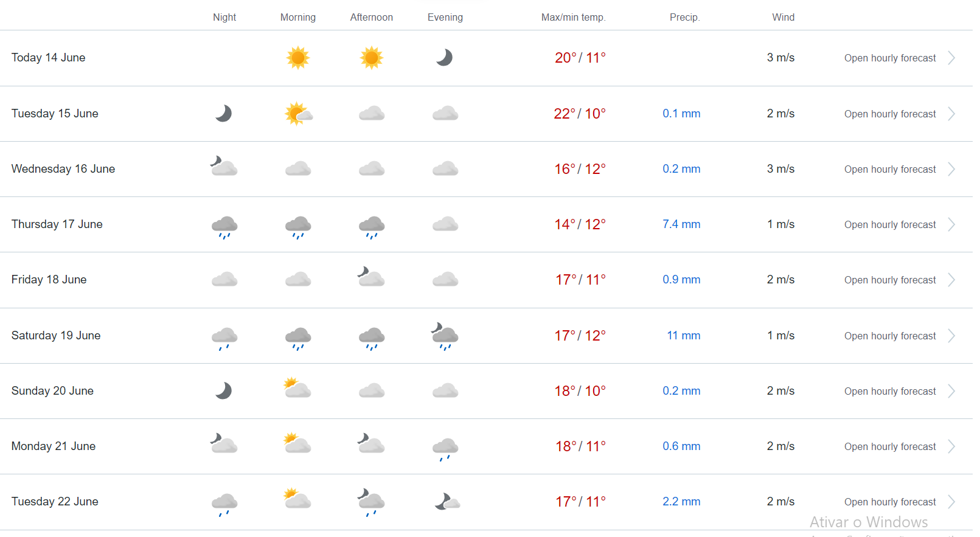The width and height of the screenshot is (980, 537).
Task: Expand Wednesday 16 June with its chevron arrow
Action: pyautogui.click(x=951, y=169)
